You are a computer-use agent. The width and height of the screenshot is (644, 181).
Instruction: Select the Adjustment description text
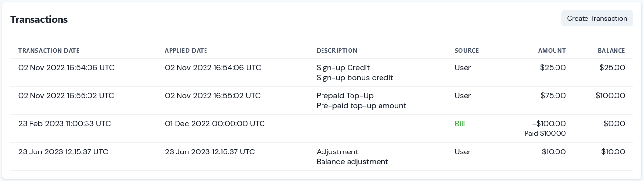click(x=338, y=152)
